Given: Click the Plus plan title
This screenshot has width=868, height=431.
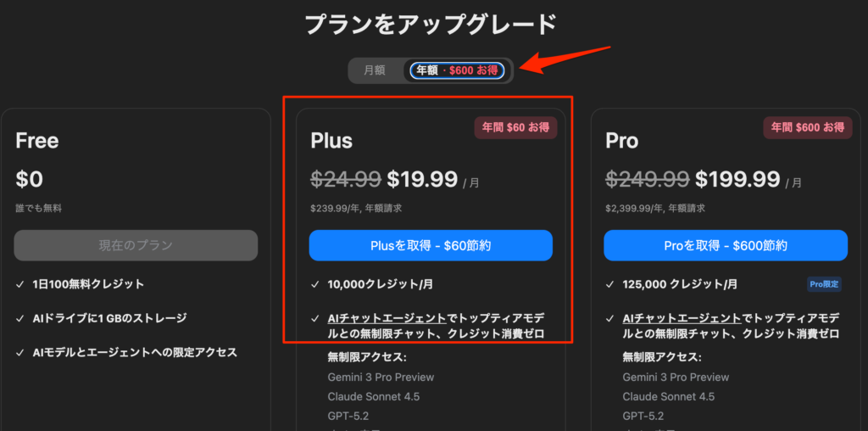Looking at the screenshot, I should point(331,140).
